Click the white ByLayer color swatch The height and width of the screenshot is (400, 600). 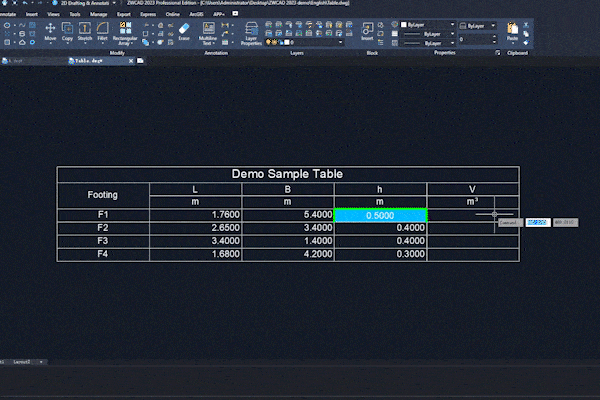tap(404, 25)
